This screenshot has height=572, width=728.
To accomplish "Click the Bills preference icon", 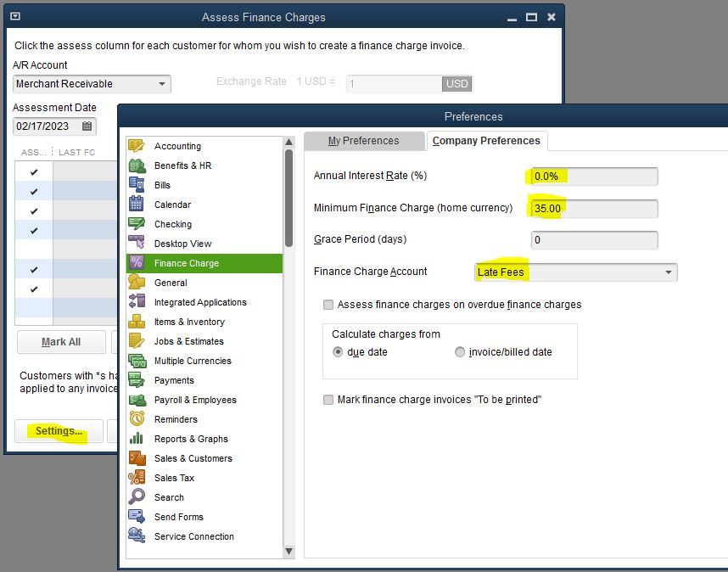I will point(137,185).
